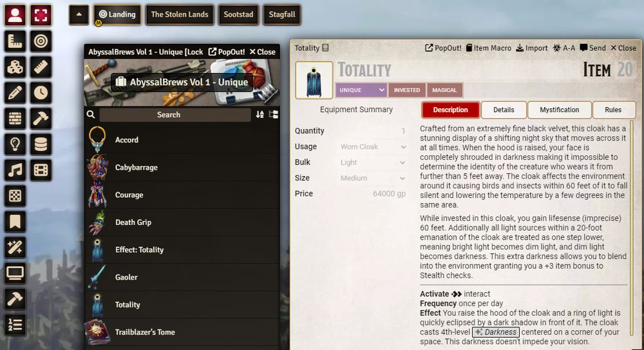Click the compendium sort order icon
The width and height of the screenshot is (644, 350).
260,115
